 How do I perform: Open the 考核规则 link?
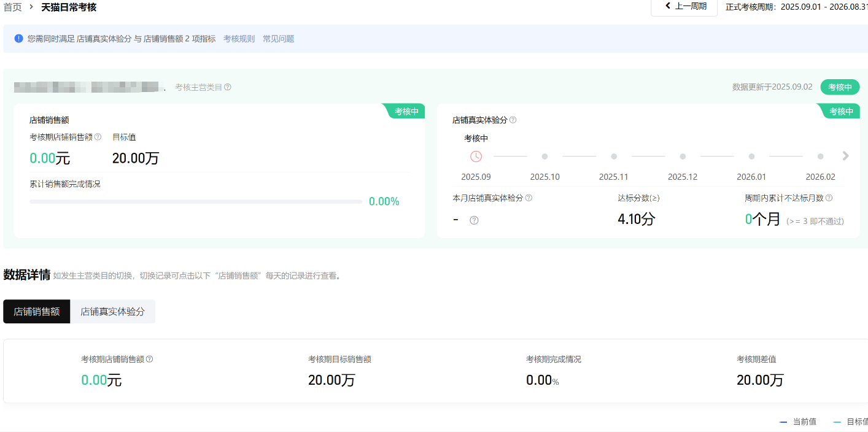(239, 39)
